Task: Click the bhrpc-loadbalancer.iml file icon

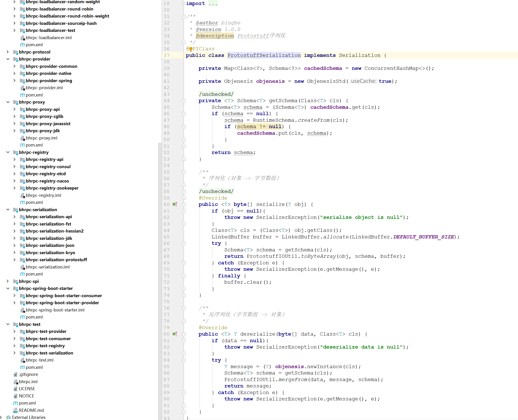Action: [23, 38]
